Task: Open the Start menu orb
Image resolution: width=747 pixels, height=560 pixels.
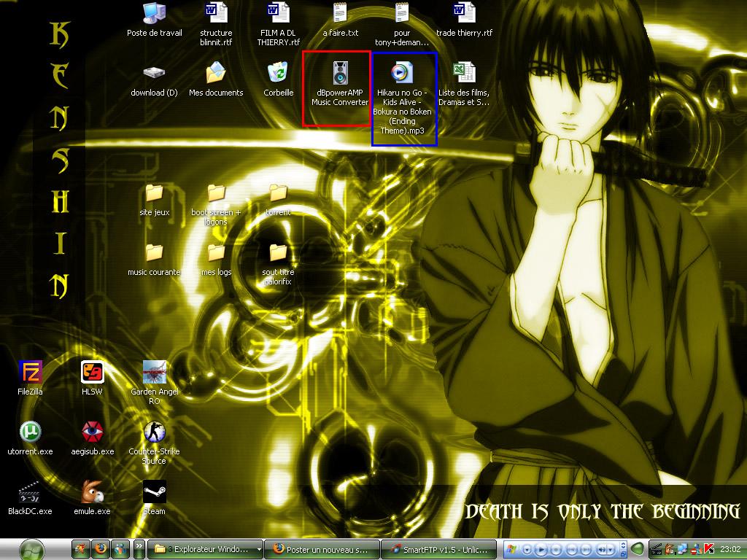Action: click(32, 550)
